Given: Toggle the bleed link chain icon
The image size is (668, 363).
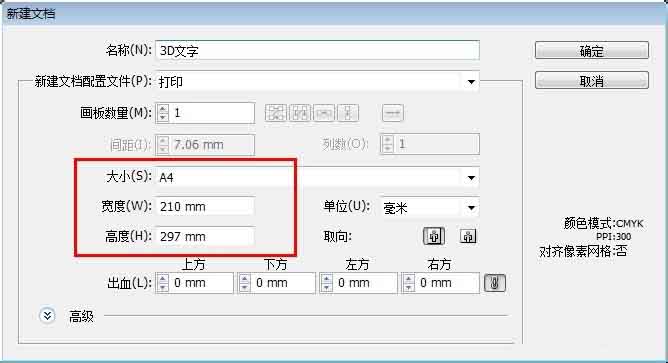Looking at the screenshot, I should [x=495, y=283].
